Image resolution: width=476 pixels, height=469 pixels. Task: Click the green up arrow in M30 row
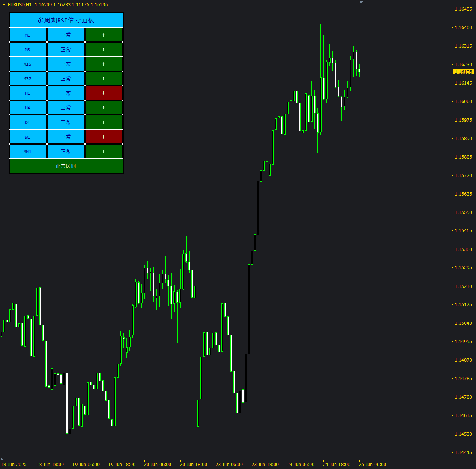104,78
